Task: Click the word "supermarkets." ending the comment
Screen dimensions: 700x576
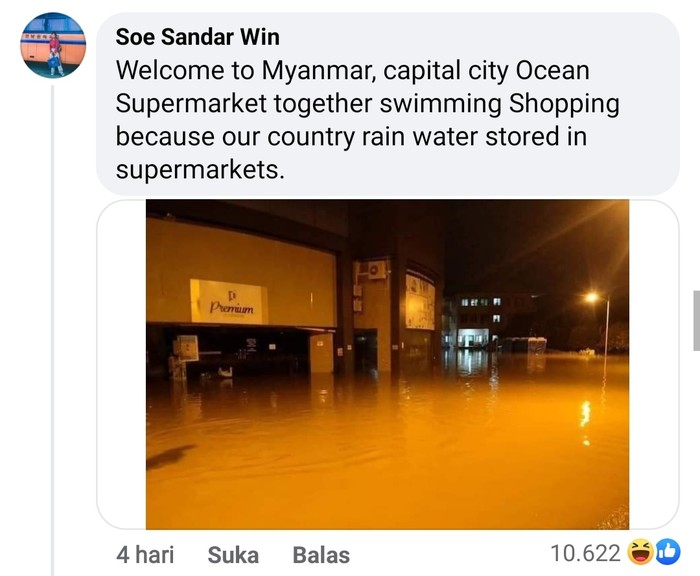Action: [200, 170]
